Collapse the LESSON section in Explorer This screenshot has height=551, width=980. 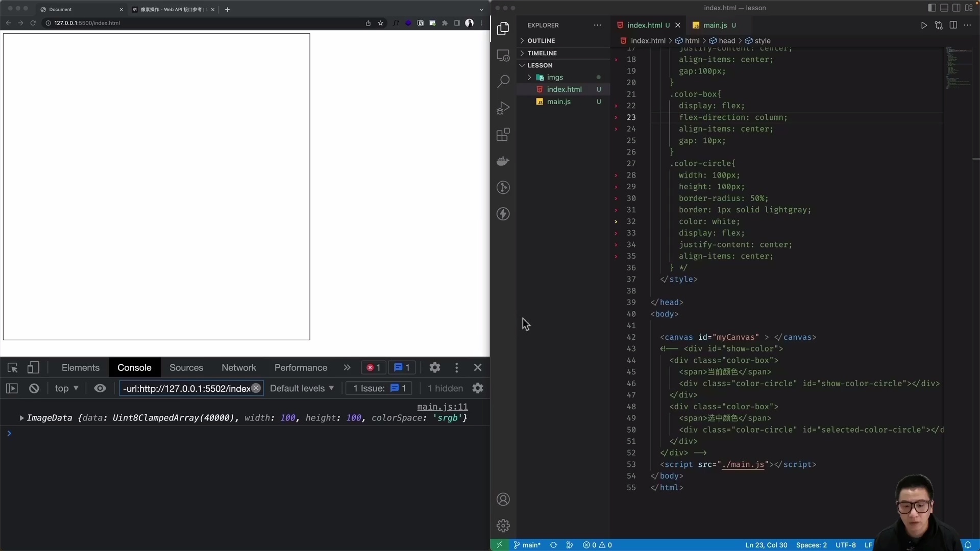click(x=522, y=65)
